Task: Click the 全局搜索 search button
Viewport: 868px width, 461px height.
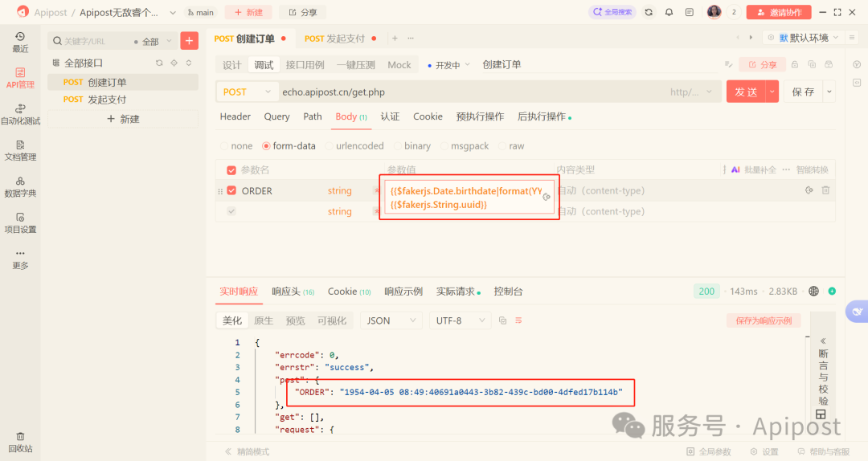Action: (x=612, y=12)
